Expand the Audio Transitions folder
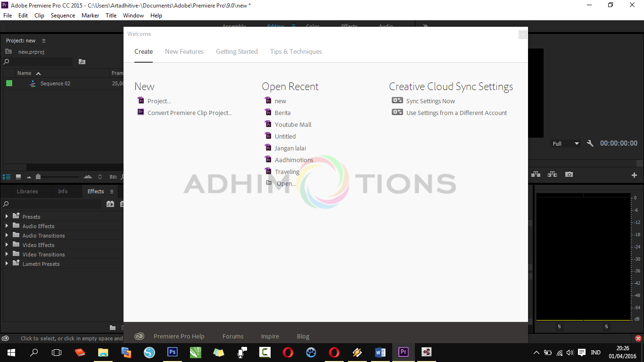This screenshot has height=362, width=644. pos(7,235)
